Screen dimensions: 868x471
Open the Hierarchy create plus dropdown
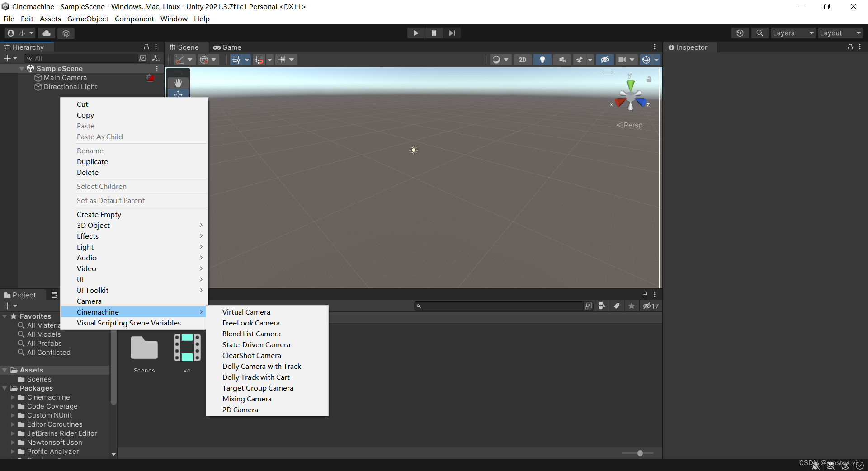[10, 58]
